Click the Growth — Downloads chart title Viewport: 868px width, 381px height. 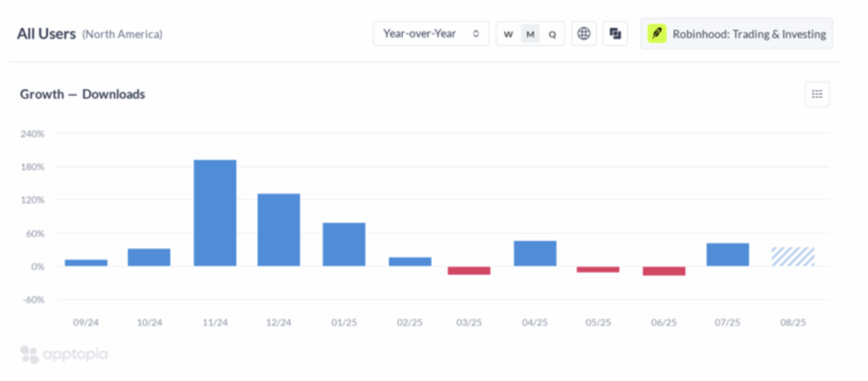click(x=82, y=94)
